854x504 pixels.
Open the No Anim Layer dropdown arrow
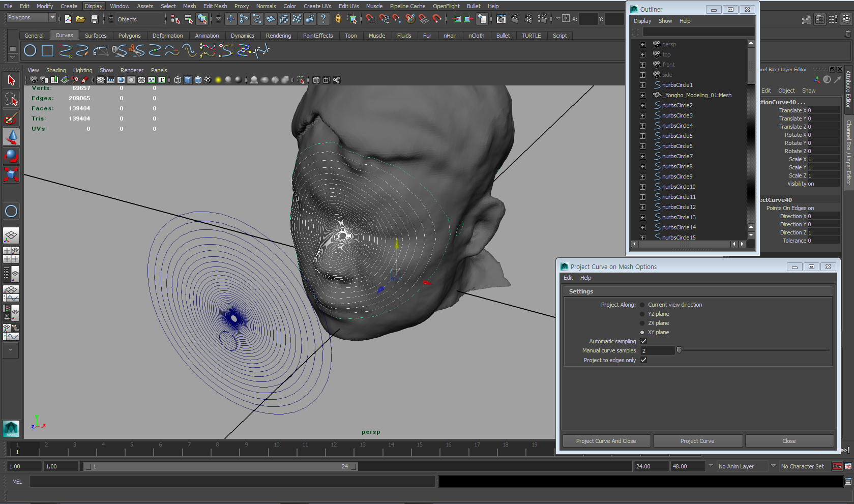pyautogui.click(x=711, y=466)
